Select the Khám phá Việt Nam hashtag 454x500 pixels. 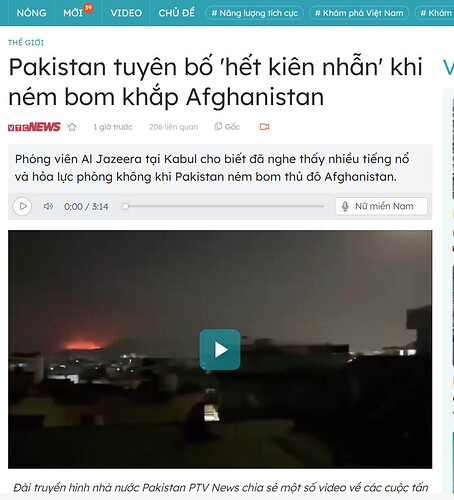coord(359,13)
